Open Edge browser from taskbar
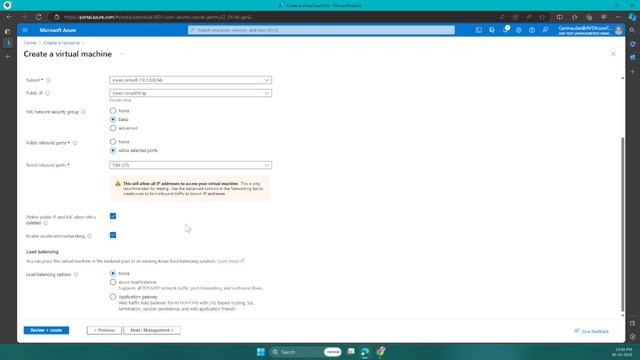This screenshot has width=640, height=360. coord(365,352)
